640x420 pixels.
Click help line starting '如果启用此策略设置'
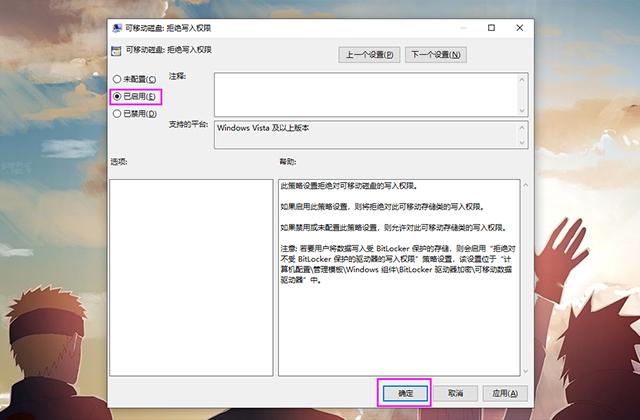coord(383,207)
